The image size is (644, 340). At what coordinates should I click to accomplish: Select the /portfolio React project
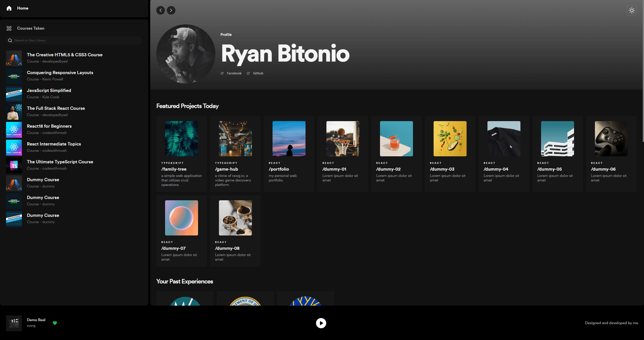[289, 153]
